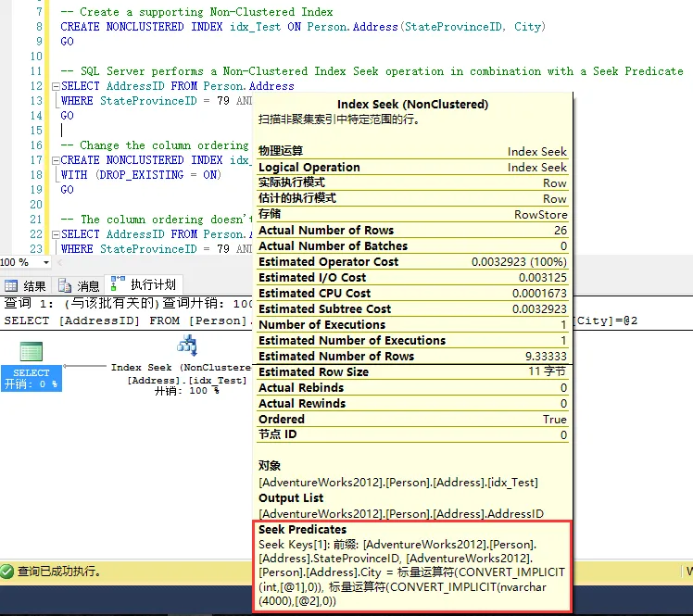Click the '[Address].[idx_Test]' operator label
Image resolution: width=693 pixels, height=616 pixels.
click(187, 381)
